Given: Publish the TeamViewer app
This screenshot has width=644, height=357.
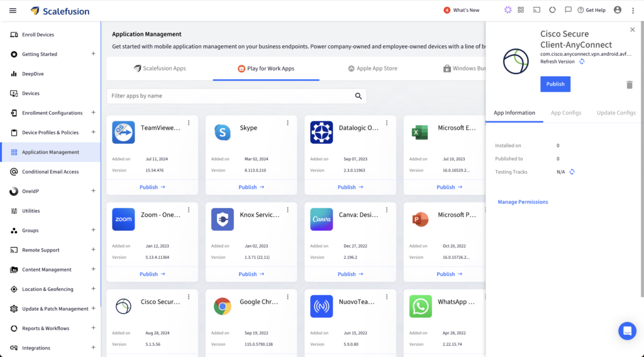Looking at the screenshot, I should [152, 187].
